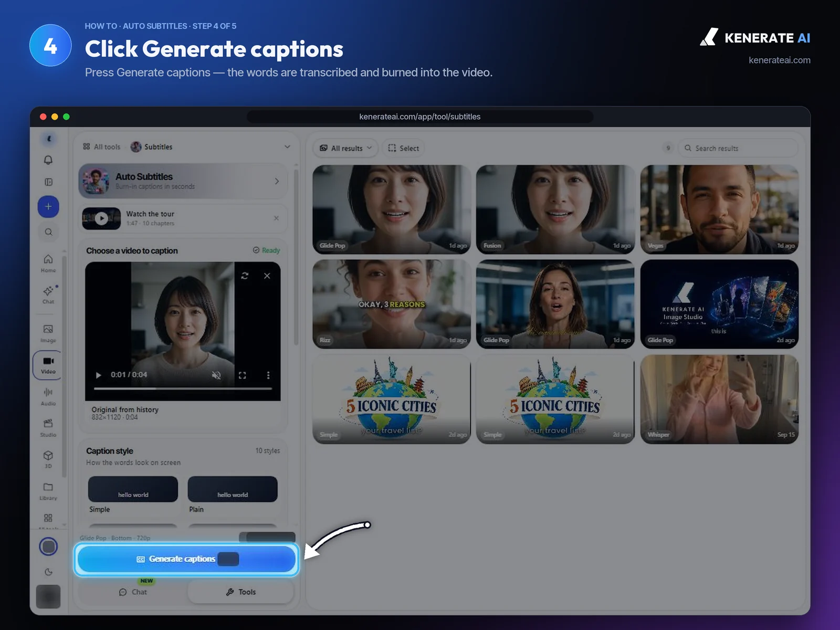
Task: Open notifications bell in sidebar
Action: (48, 160)
